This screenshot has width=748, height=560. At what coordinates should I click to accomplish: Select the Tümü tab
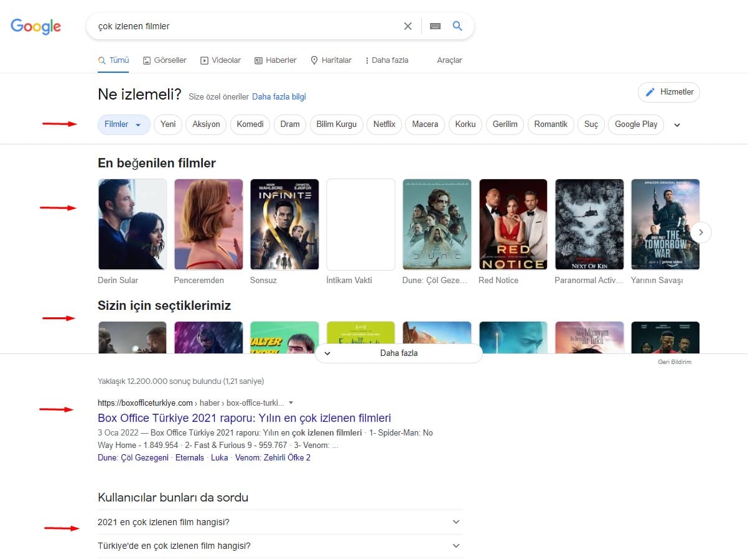click(x=114, y=60)
